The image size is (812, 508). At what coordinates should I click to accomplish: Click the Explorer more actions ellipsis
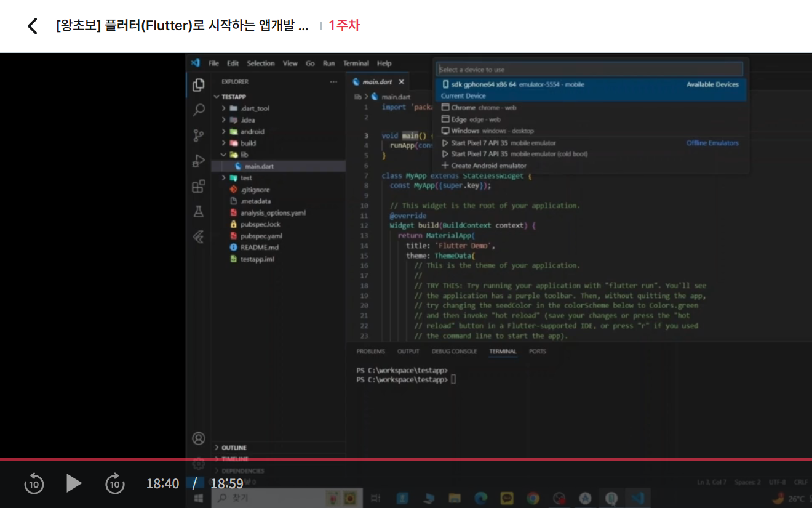point(333,81)
